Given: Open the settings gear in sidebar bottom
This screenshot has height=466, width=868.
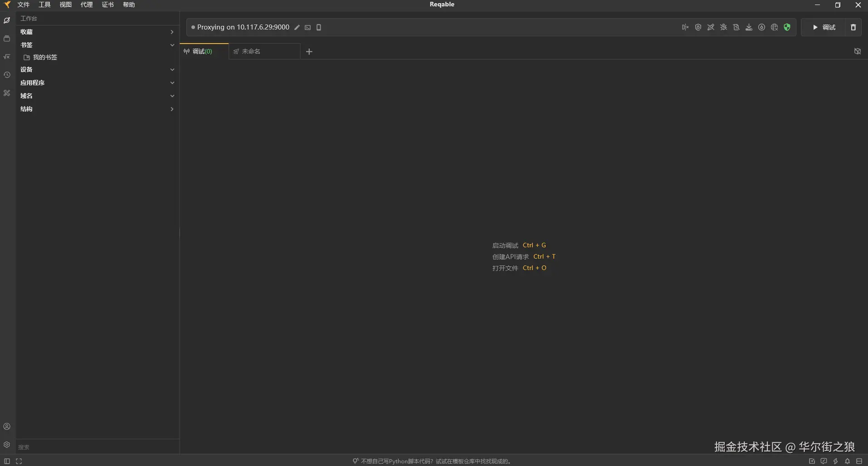Looking at the screenshot, I should pyautogui.click(x=7, y=445).
